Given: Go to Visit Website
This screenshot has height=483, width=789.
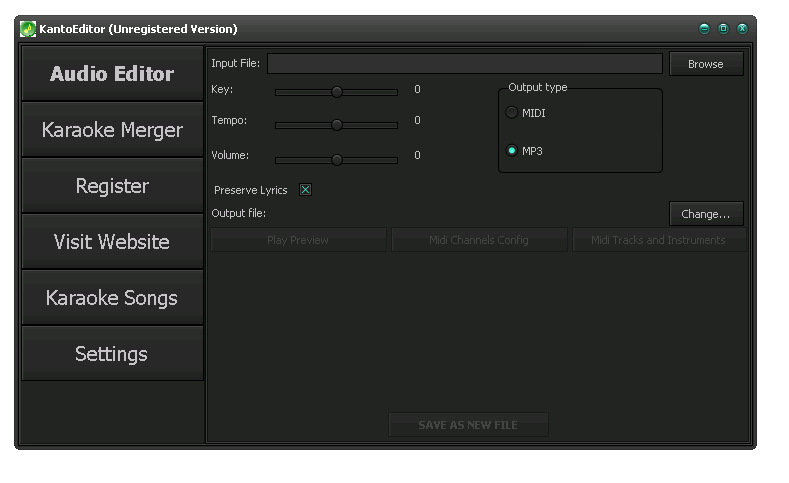Looking at the screenshot, I should point(112,242).
